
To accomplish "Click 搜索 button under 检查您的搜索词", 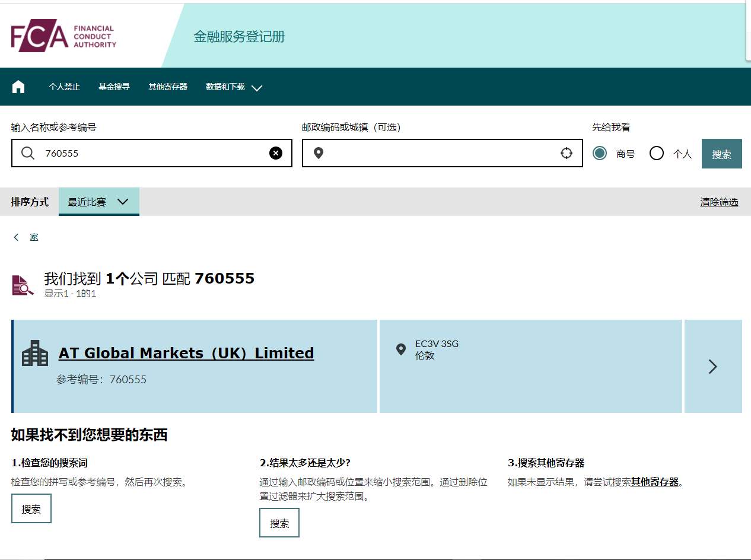I will [x=31, y=508].
